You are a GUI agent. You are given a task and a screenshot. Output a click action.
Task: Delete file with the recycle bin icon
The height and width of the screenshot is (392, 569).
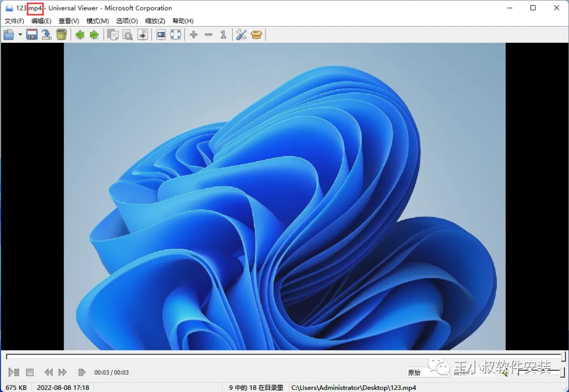(x=61, y=35)
